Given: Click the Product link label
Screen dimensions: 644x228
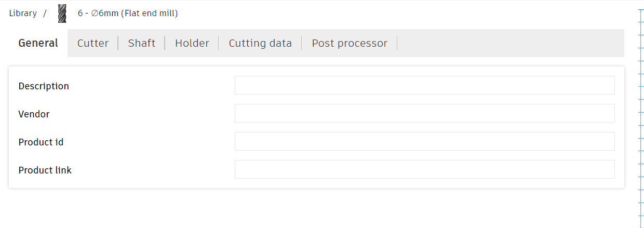Looking at the screenshot, I should click(x=45, y=170).
